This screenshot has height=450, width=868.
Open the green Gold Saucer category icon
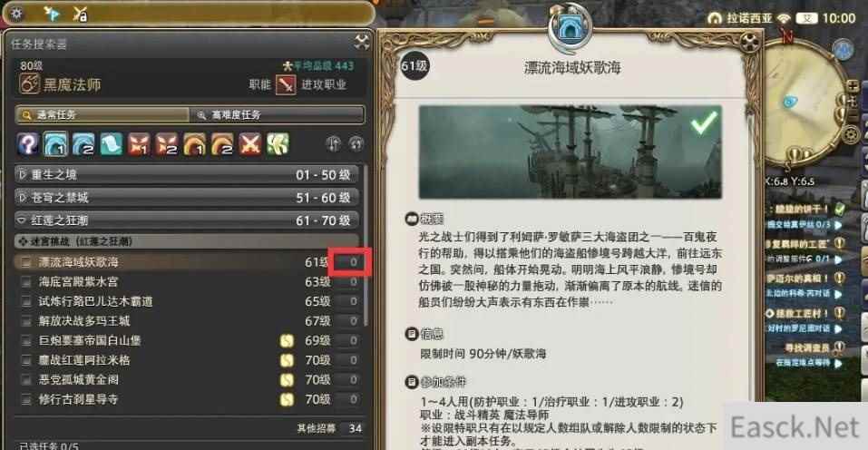tap(278, 144)
